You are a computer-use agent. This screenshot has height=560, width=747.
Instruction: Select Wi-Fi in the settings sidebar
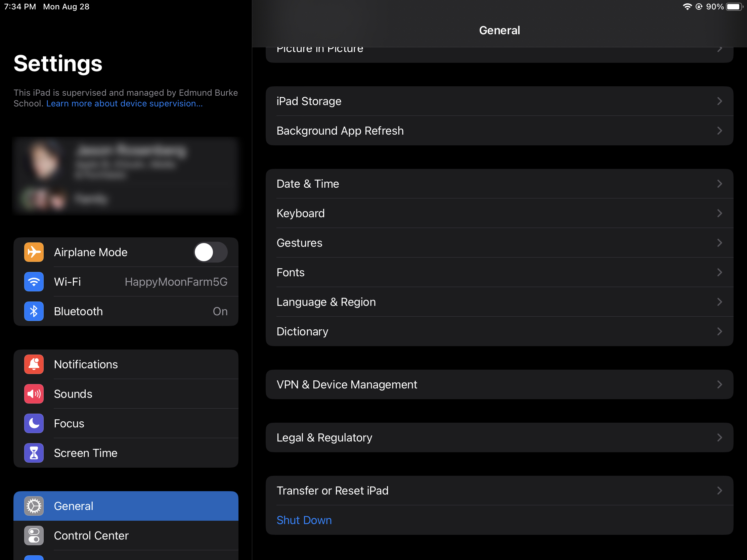click(x=126, y=282)
